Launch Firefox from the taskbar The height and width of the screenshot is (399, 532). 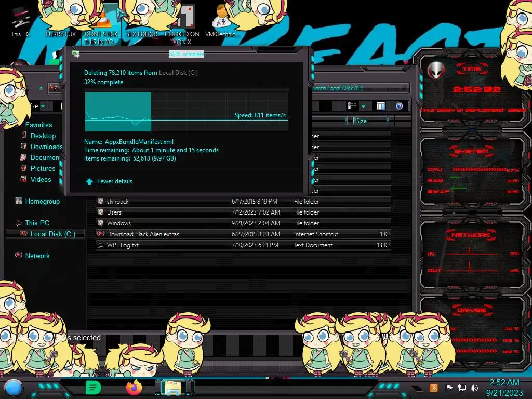(134, 388)
